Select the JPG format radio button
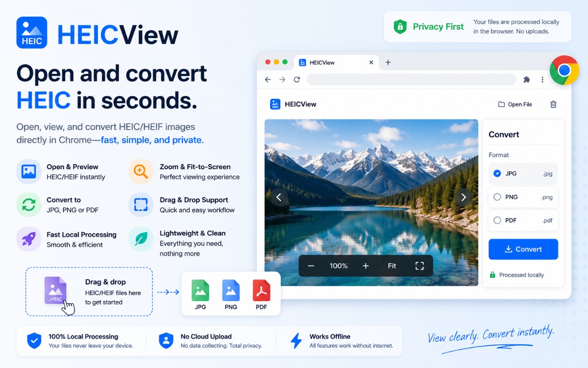Image resolution: width=588 pixels, height=368 pixels. tap(497, 173)
